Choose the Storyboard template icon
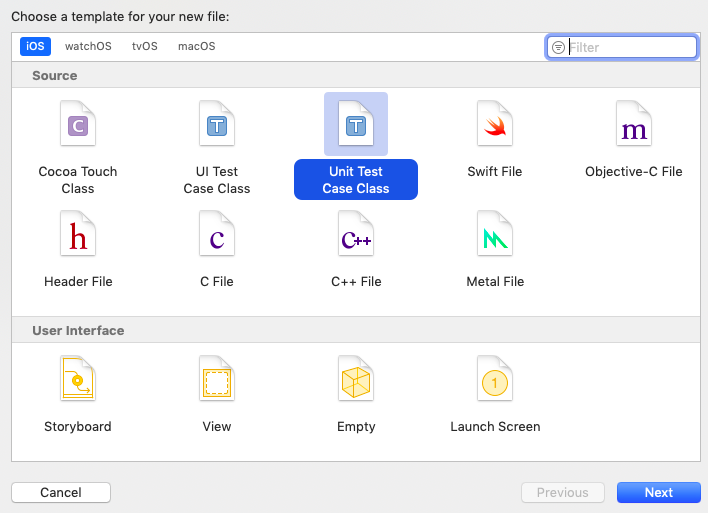Image resolution: width=708 pixels, height=513 pixels. [x=78, y=378]
